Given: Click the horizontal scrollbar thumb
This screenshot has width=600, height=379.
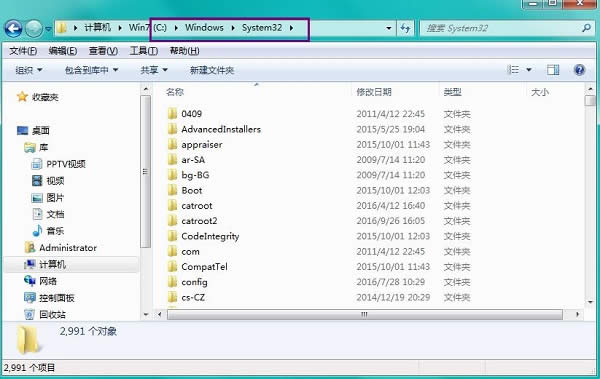Looking at the screenshot, I should [365, 315].
